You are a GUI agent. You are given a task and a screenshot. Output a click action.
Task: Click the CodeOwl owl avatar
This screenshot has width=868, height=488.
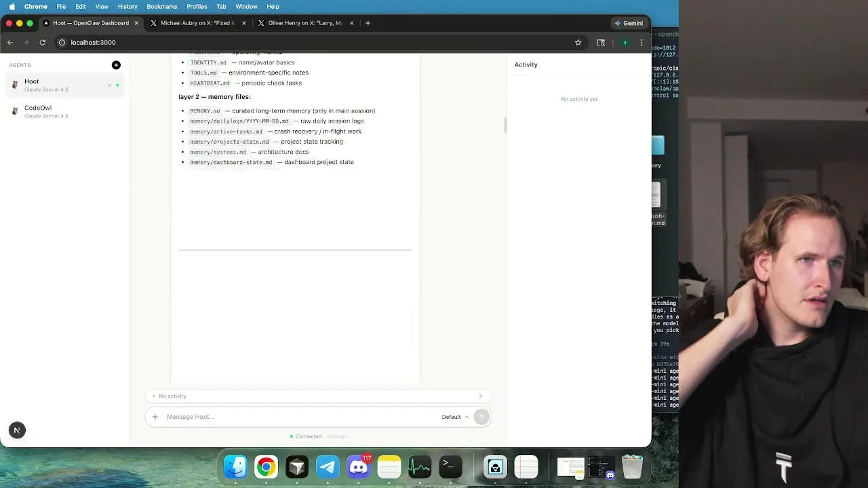15,112
